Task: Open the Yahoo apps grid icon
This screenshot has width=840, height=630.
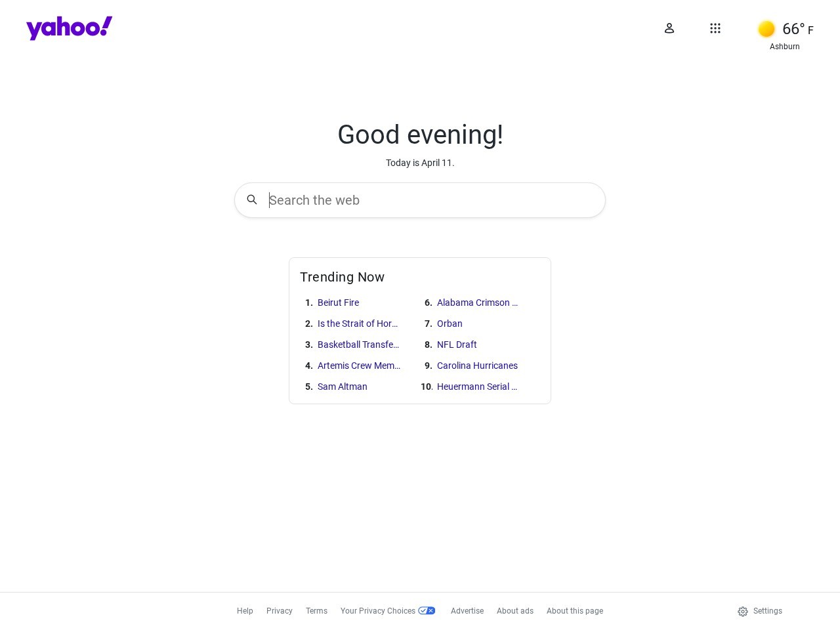Action: click(715, 28)
